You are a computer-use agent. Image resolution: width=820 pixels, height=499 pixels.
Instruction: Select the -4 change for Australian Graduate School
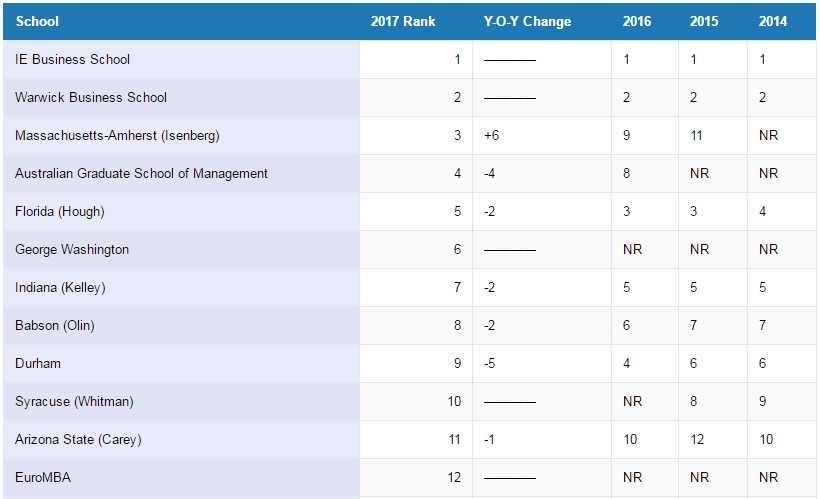[x=489, y=173]
